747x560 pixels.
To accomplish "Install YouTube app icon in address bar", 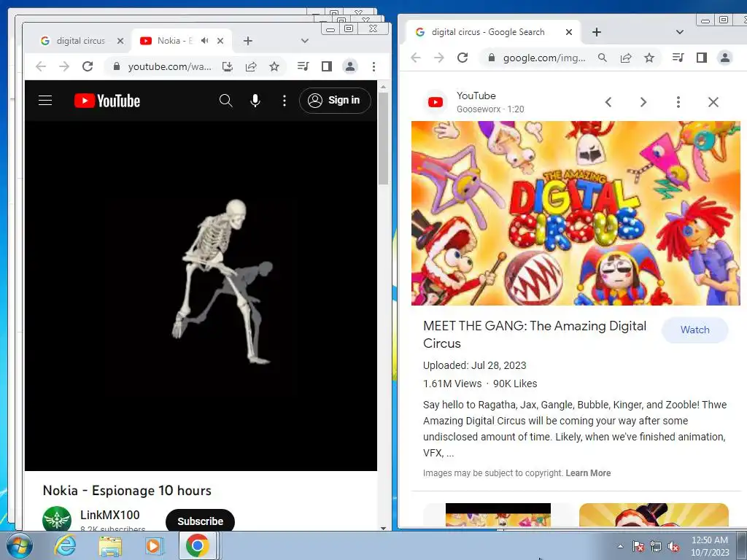I will (x=228, y=66).
